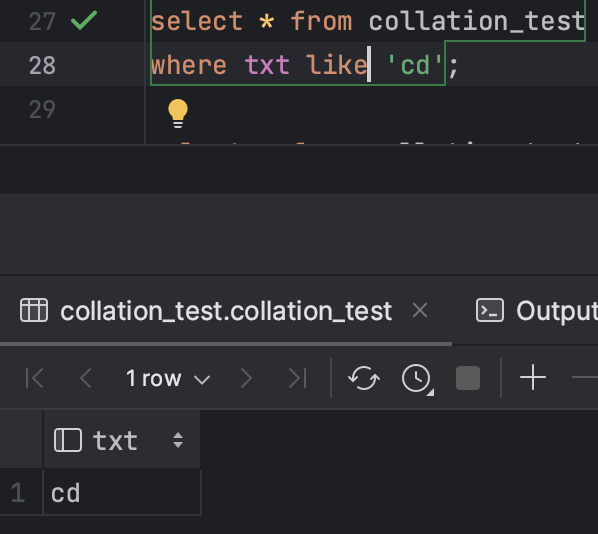
Task: Click line number 28 in the gutter
Action: point(42,65)
